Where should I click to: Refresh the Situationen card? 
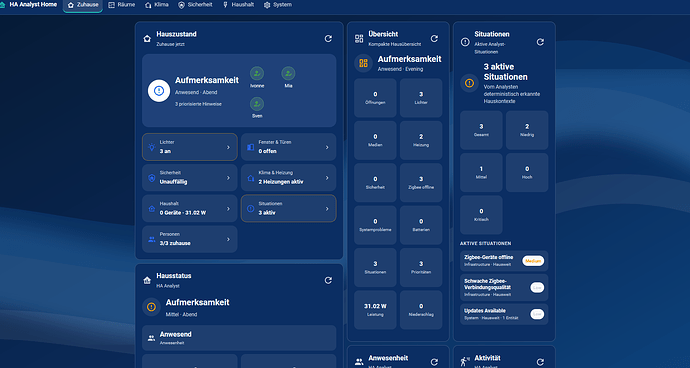(540, 42)
